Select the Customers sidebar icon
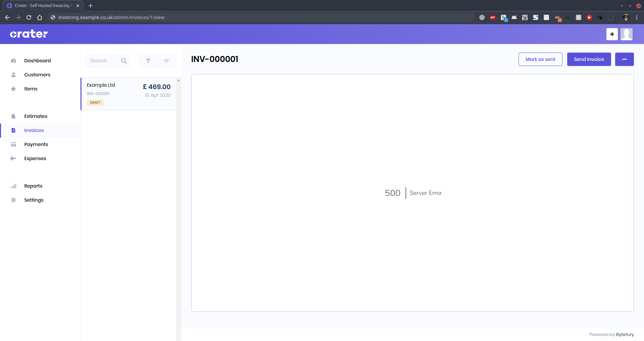The image size is (644, 341). coord(13,75)
